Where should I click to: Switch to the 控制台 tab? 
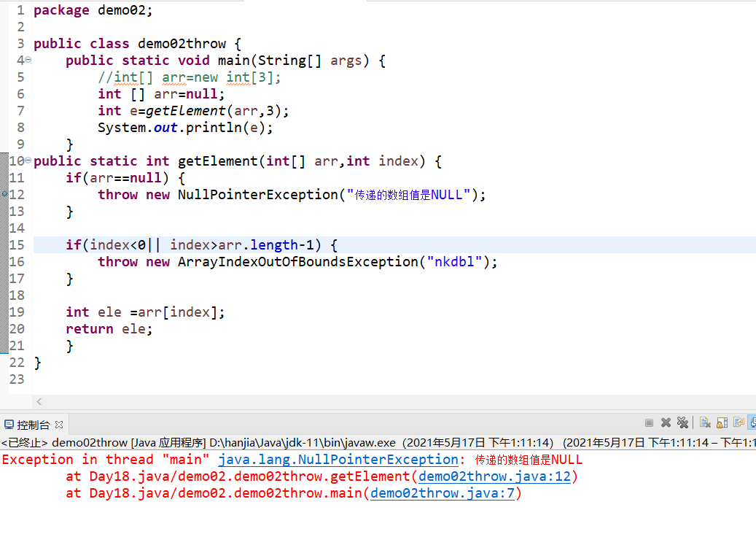(x=34, y=425)
